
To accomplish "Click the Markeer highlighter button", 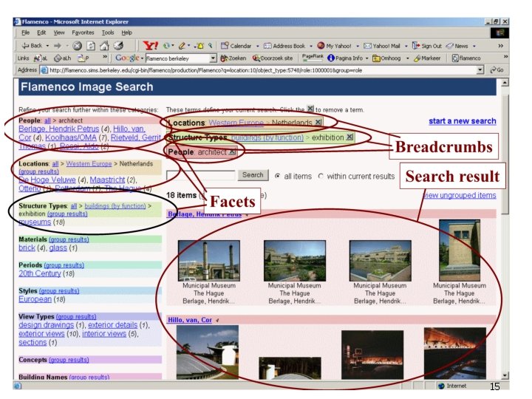I will [427, 58].
